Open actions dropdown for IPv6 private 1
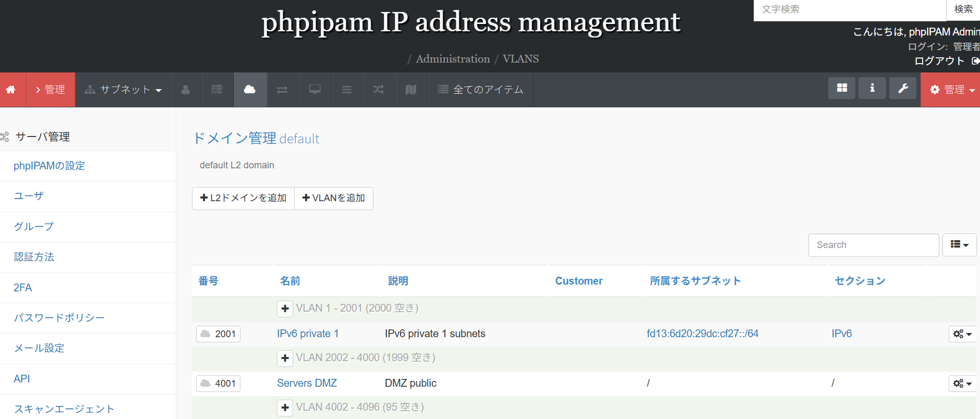The height and width of the screenshot is (419, 980). point(962,334)
